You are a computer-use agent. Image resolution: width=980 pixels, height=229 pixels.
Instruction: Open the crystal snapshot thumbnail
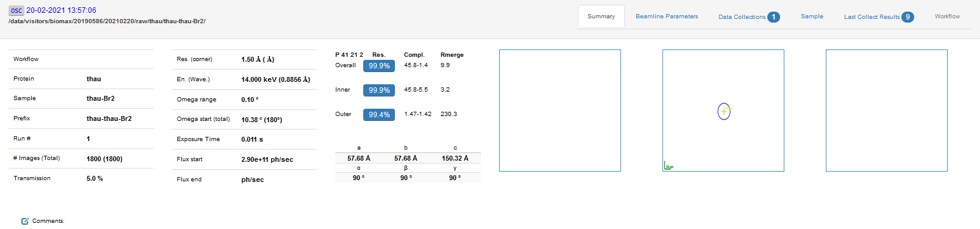[723, 111]
